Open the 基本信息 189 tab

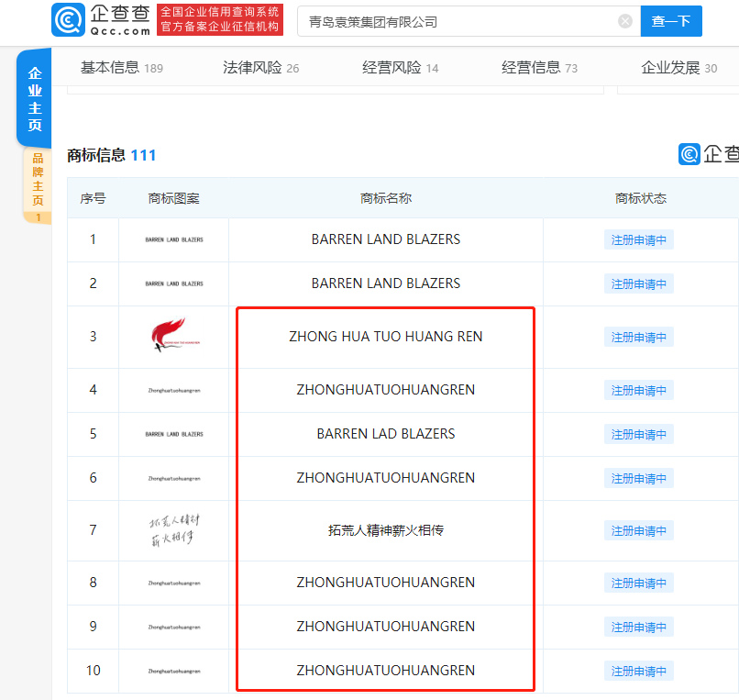pos(122,68)
